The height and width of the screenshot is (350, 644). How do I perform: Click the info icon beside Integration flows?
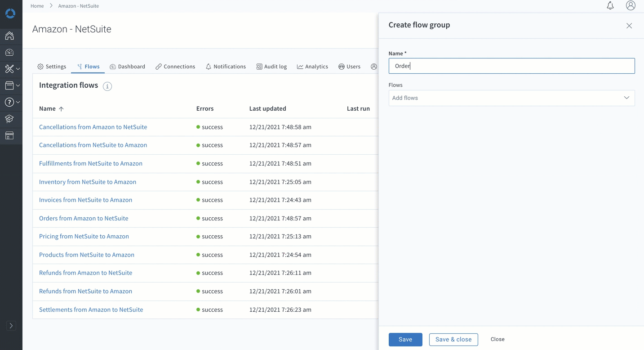pos(107,86)
